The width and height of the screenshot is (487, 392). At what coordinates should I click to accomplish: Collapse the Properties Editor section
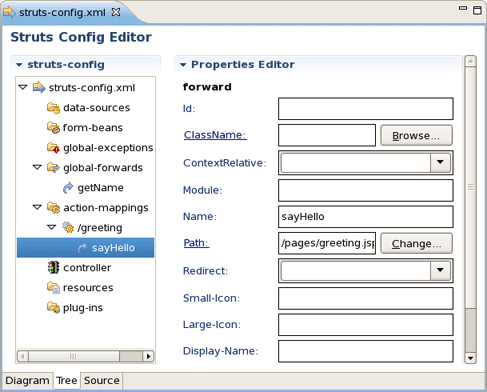point(183,65)
